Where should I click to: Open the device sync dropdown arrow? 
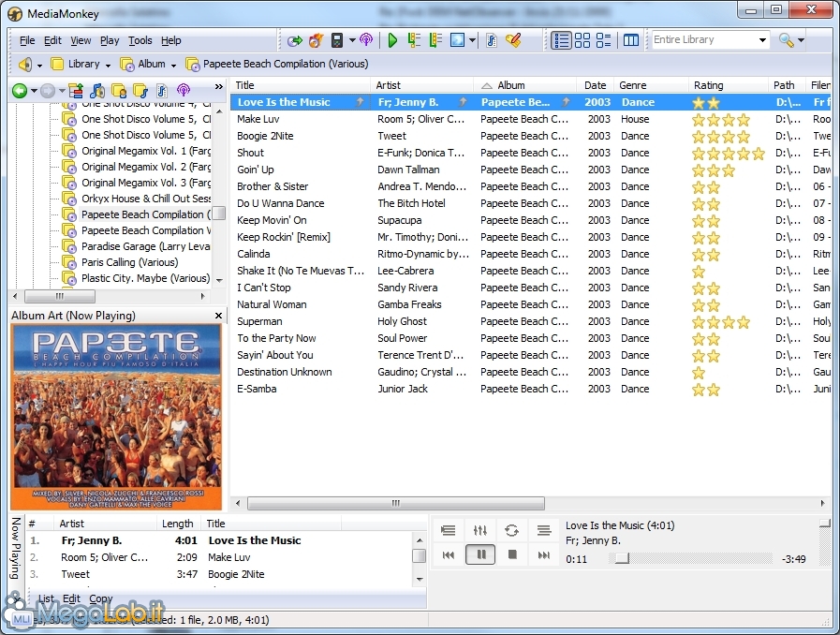[352, 40]
